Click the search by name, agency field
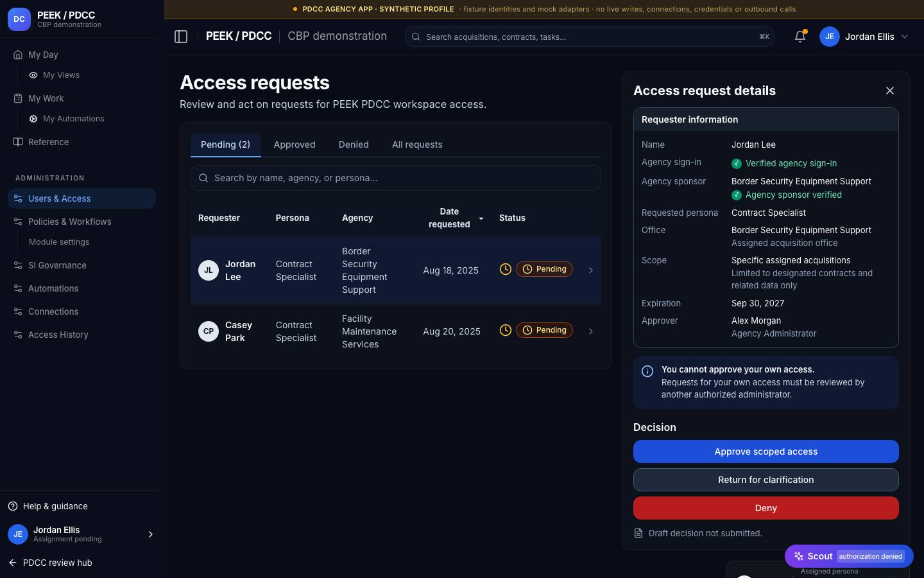924x578 pixels. [396, 178]
